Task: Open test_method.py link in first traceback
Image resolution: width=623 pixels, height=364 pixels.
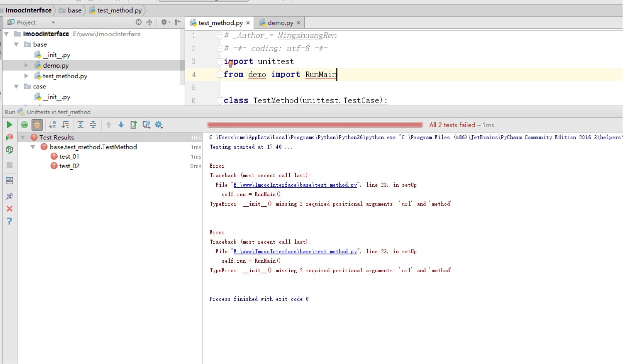Action: point(295,185)
